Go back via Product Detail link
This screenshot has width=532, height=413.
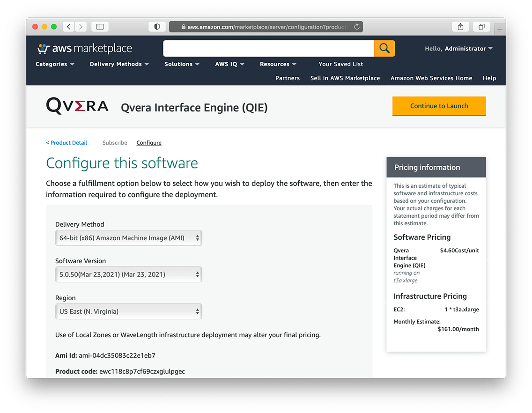(x=66, y=143)
